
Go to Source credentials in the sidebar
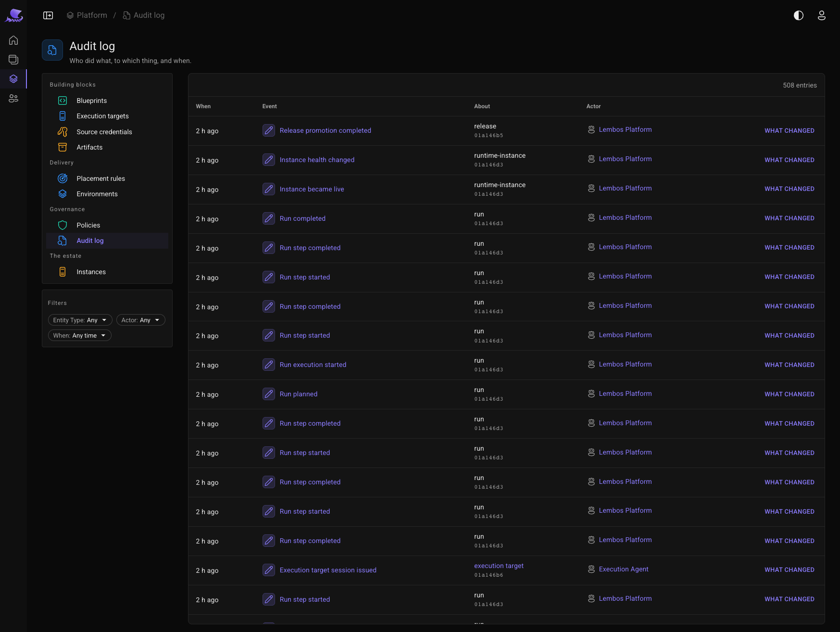(x=107, y=132)
